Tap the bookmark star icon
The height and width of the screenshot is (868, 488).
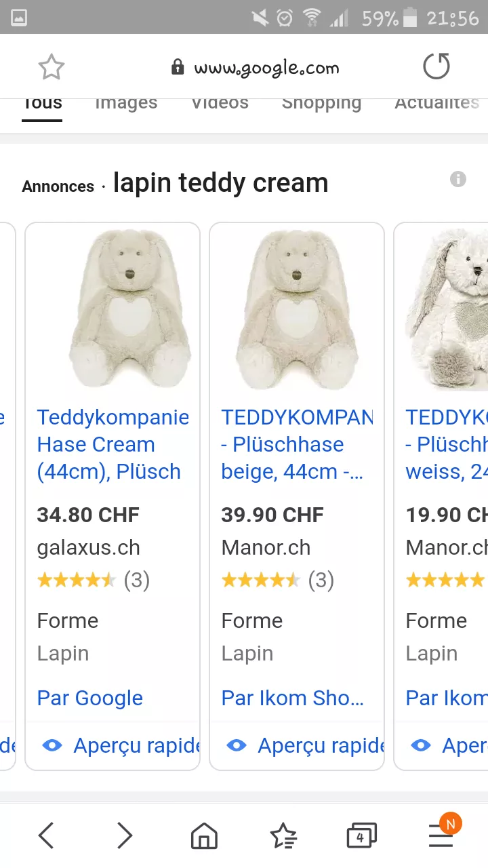(51, 67)
